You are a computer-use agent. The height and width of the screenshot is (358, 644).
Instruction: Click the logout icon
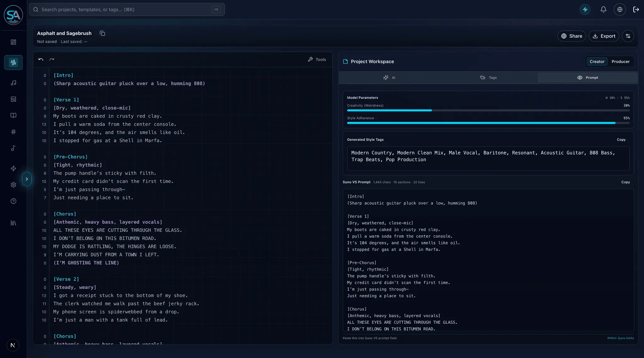636,9
